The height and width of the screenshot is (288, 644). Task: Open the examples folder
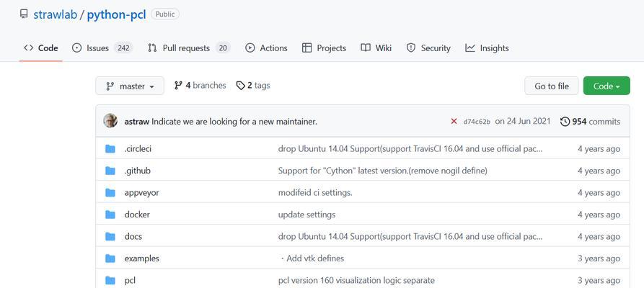(x=141, y=258)
